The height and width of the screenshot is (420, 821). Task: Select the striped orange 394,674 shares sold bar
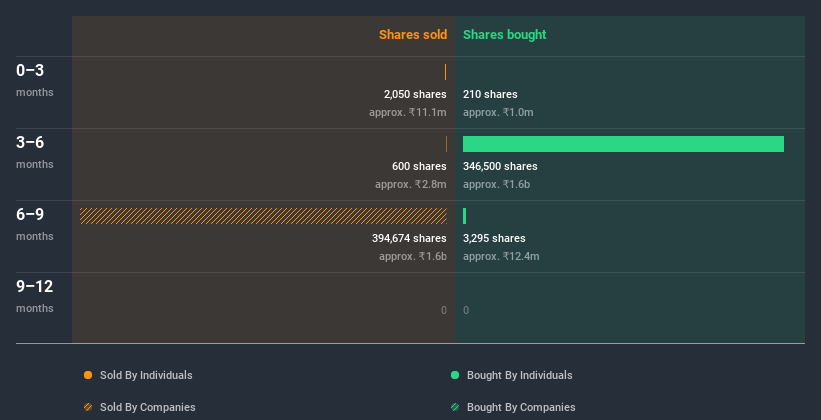(263, 216)
